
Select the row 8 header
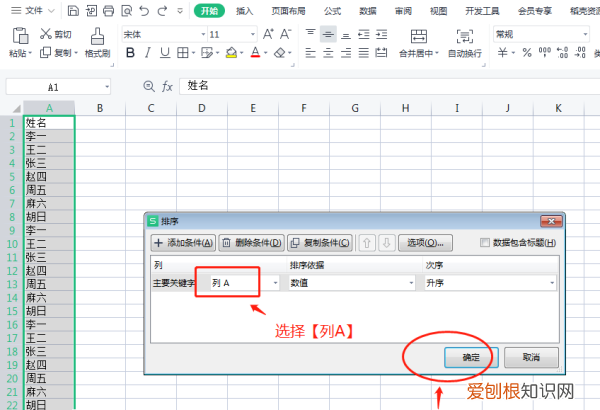point(12,217)
